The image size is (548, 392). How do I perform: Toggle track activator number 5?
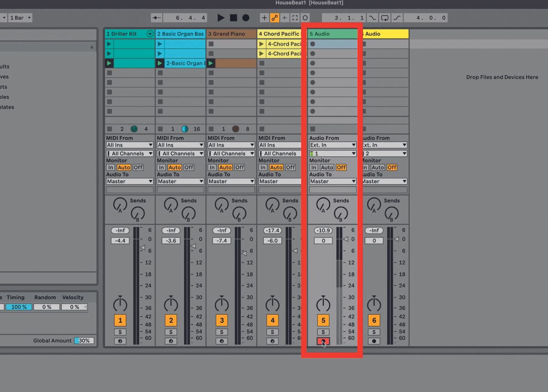coord(323,320)
